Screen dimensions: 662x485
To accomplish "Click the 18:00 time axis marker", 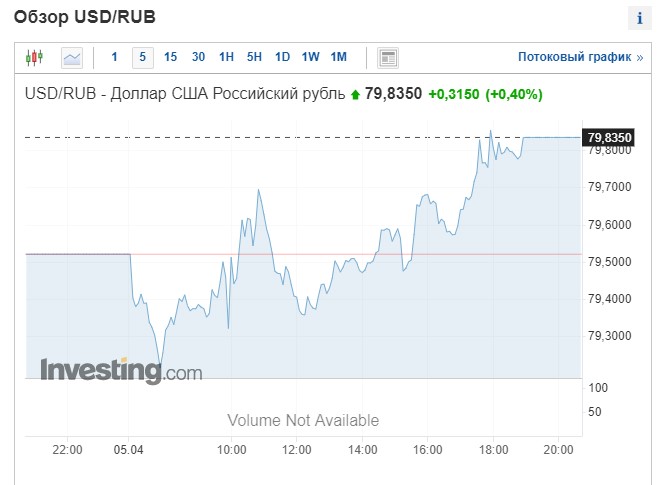I will (493, 450).
